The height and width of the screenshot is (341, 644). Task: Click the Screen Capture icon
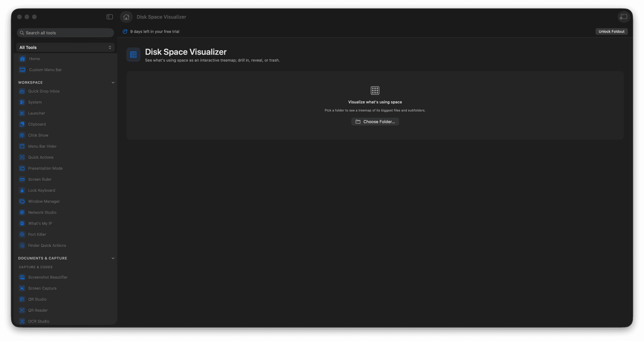pos(22,288)
